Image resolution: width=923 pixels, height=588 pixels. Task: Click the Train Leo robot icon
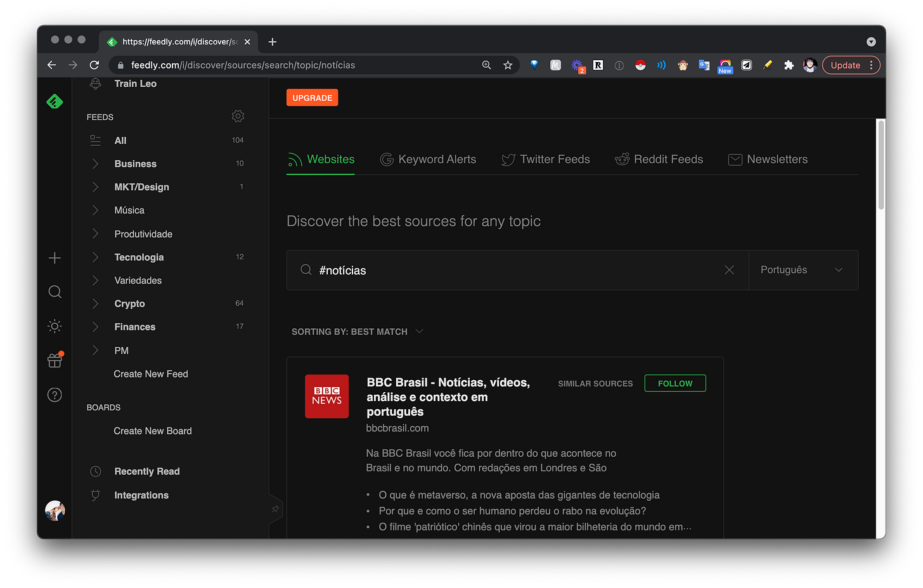click(x=96, y=84)
